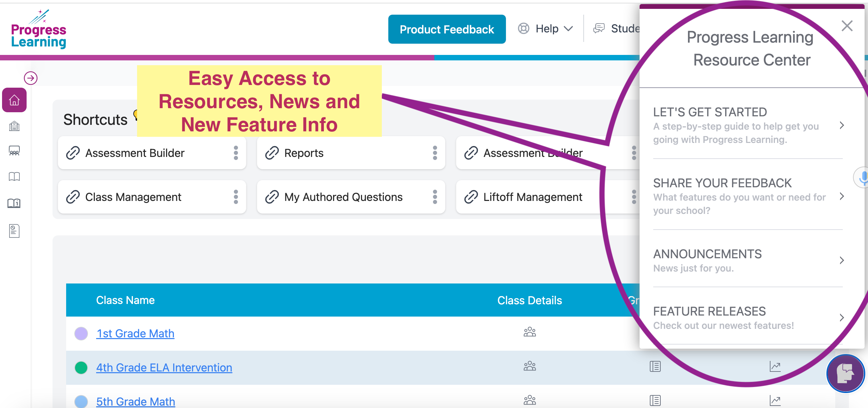The height and width of the screenshot is (408, 868).
Task: Open the Announcements section
Action: (x=748, y=261)
